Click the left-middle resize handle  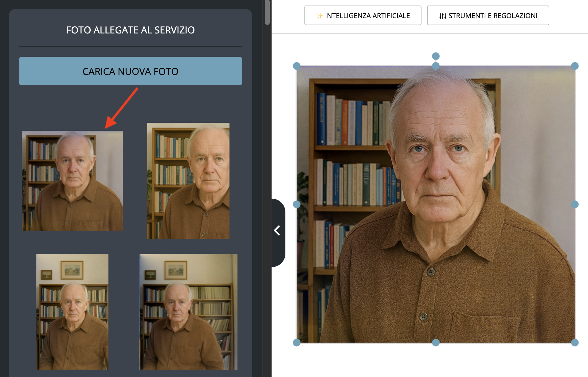pyautogui.click(x=296, y=204)
